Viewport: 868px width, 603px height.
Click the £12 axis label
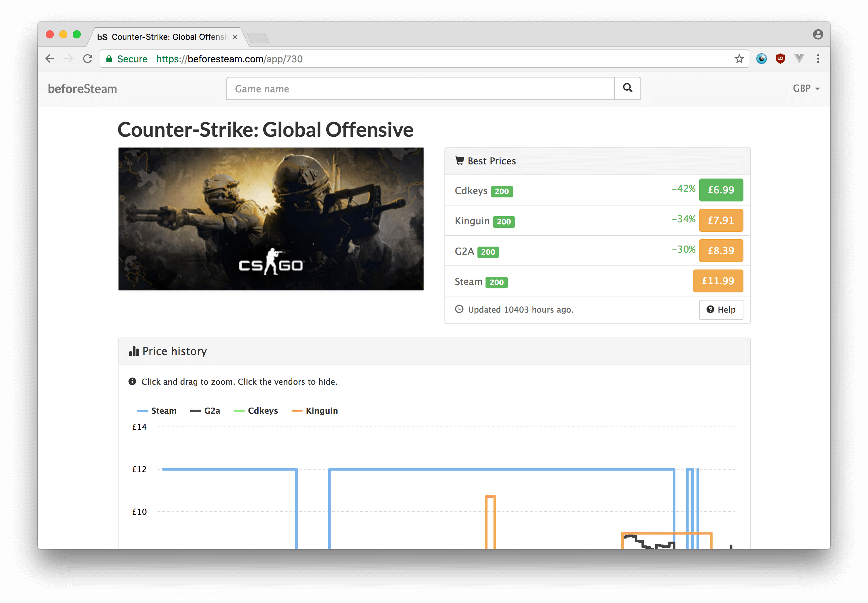click(139, 469)
